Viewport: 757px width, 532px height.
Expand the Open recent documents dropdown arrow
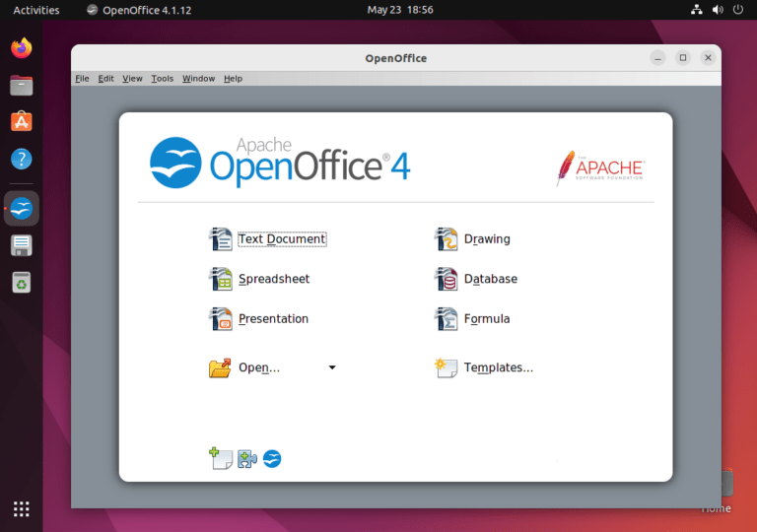[332, 367]
